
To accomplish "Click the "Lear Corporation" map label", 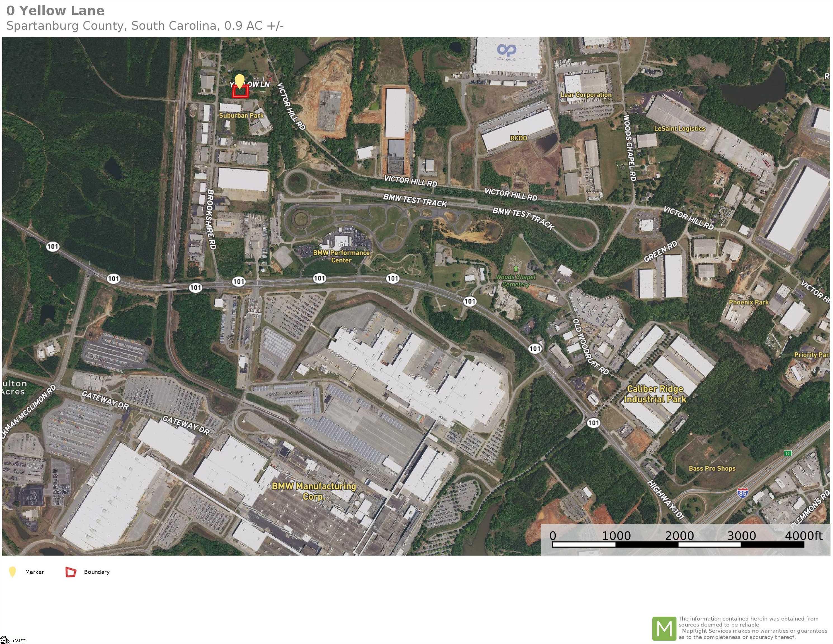I will (586, 94).
